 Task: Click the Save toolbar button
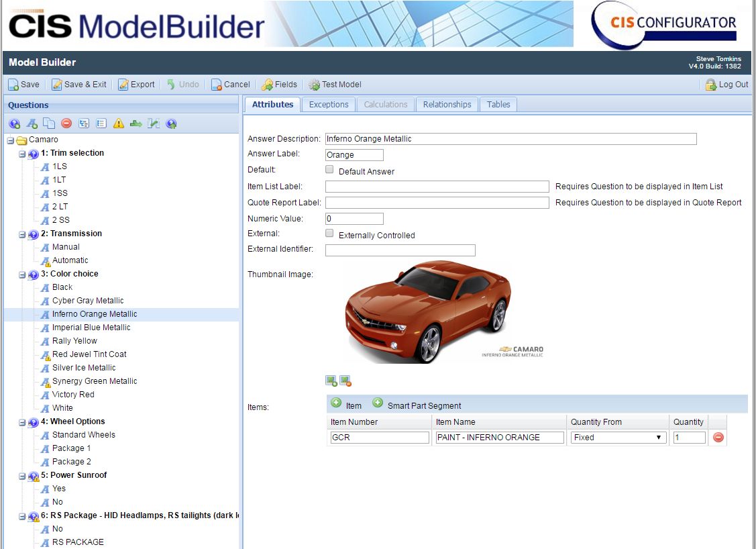(x=23, y=85)
